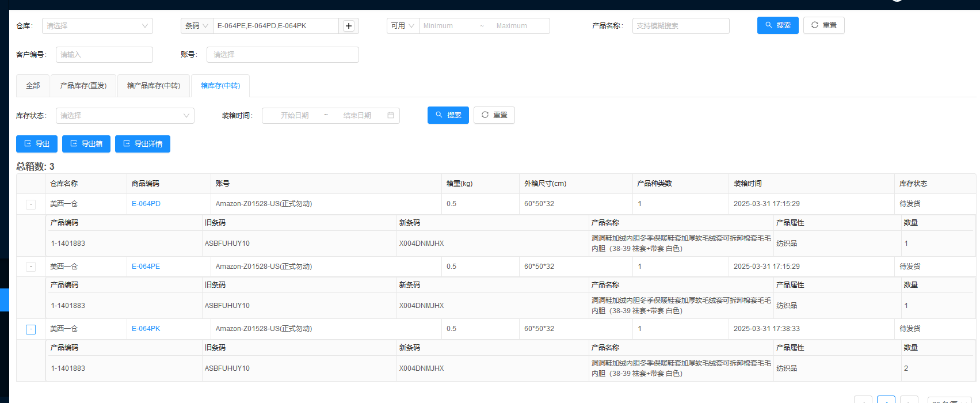This screenshot has width=980, height=403.
Task: Click the Minimum quantity field
Action: [447, 26]
